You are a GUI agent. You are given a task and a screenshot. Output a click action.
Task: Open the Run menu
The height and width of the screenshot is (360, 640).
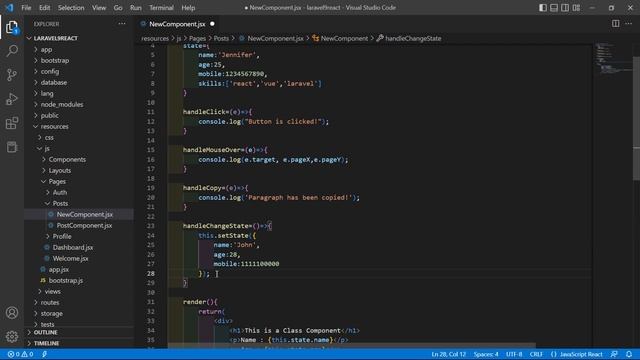point(136,7)
